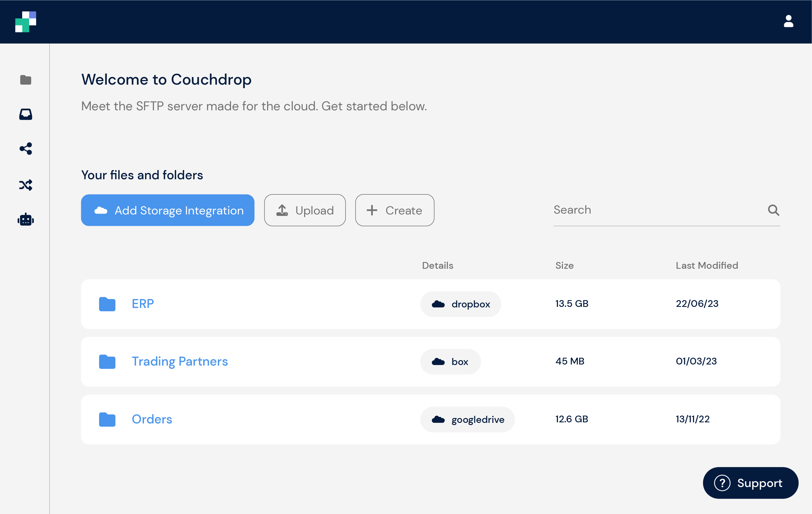812x514 pixels.
Task: Click the share/network sidebar icon
Action: (25, 149)
